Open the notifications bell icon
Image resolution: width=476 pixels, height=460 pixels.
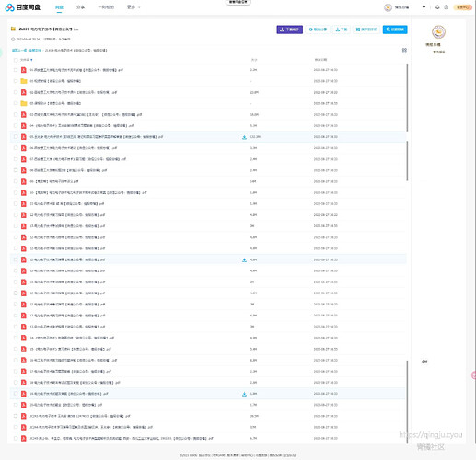click(x=437, y=7)
